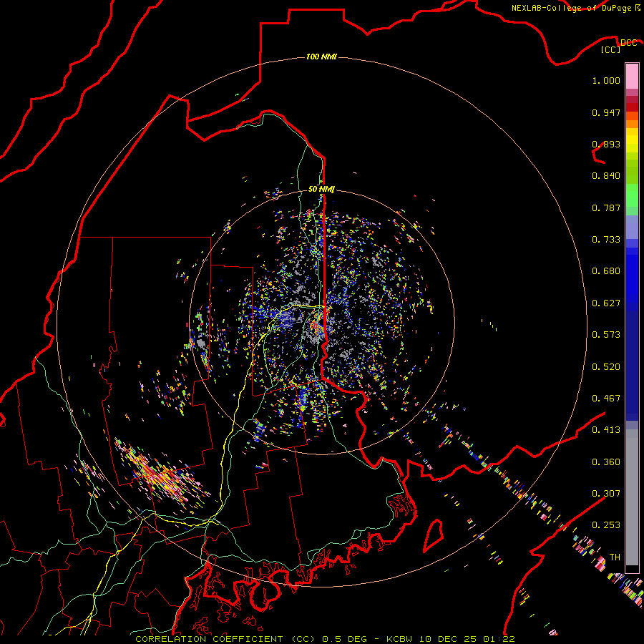Click the dense pink-orange echo cluster southwest
Viewport: 644px width, 644px height.
162,477
